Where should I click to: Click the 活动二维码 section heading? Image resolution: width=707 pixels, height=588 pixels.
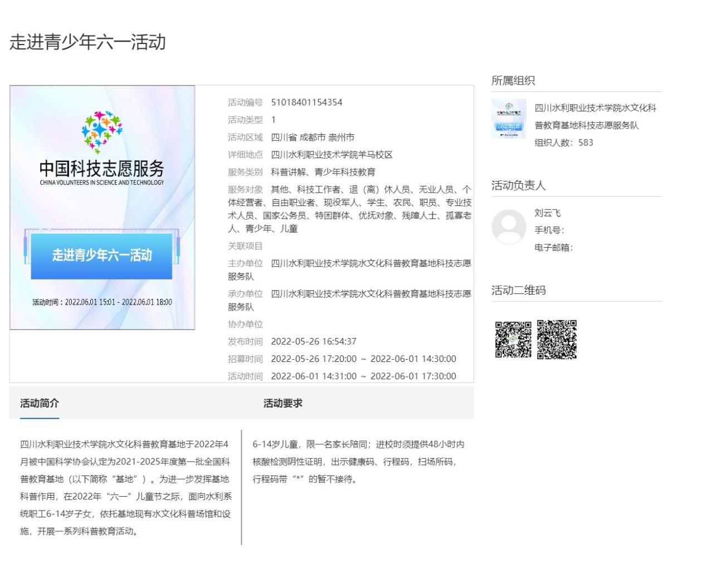[518, 290]
